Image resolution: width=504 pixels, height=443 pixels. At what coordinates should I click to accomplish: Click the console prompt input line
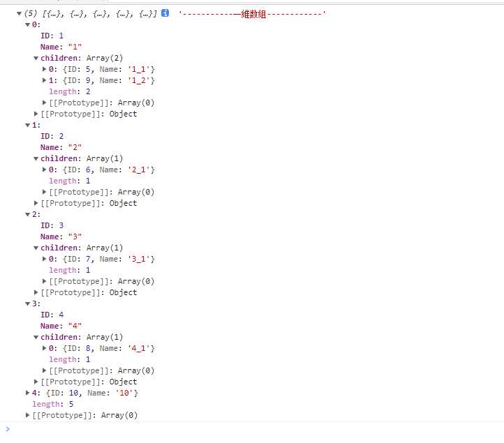point(251,430)
